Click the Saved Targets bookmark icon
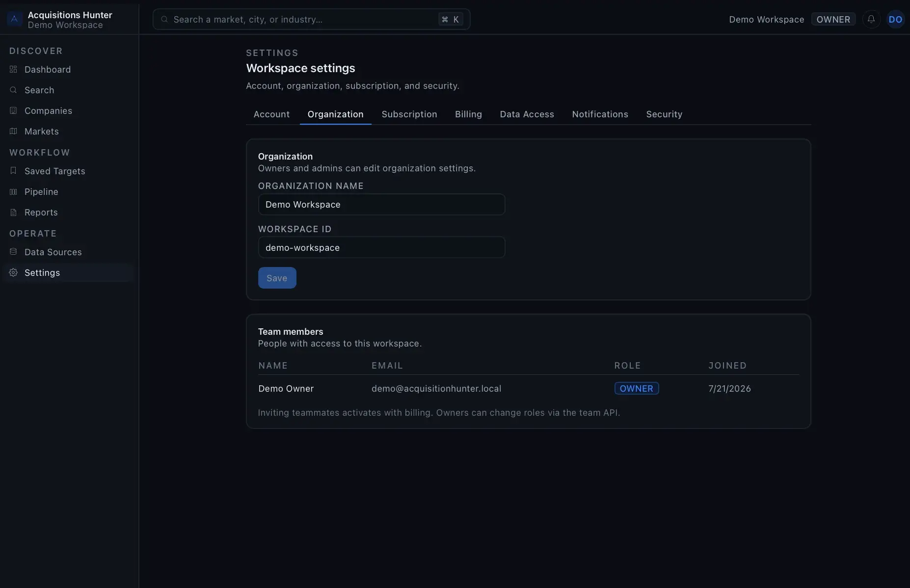 [x=13, y=170]
